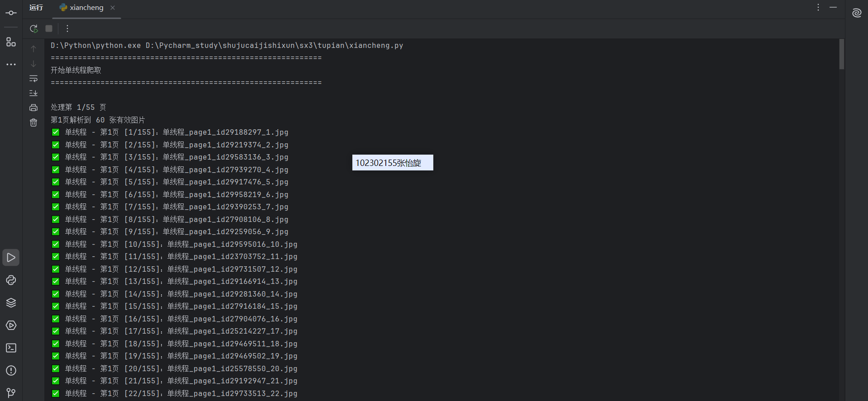Viewport: 868px width, 401px height.
Task: Click the id29733513_22.jpg output line
Action: pyautogui.click(x=175, y=393)
